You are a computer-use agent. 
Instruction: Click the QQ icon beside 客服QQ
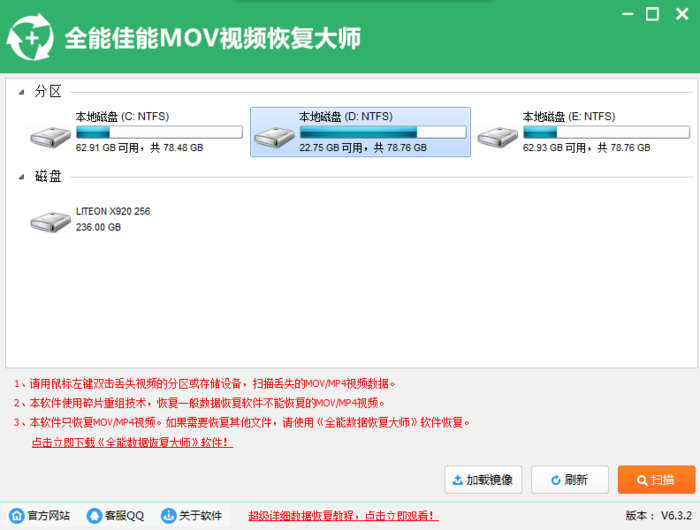[x=94, y=516]
